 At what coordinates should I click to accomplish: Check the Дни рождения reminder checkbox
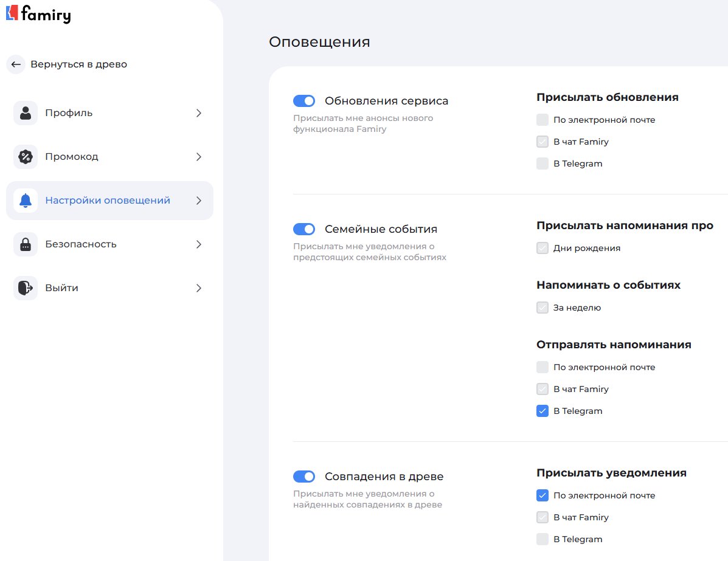pos(543,248)
